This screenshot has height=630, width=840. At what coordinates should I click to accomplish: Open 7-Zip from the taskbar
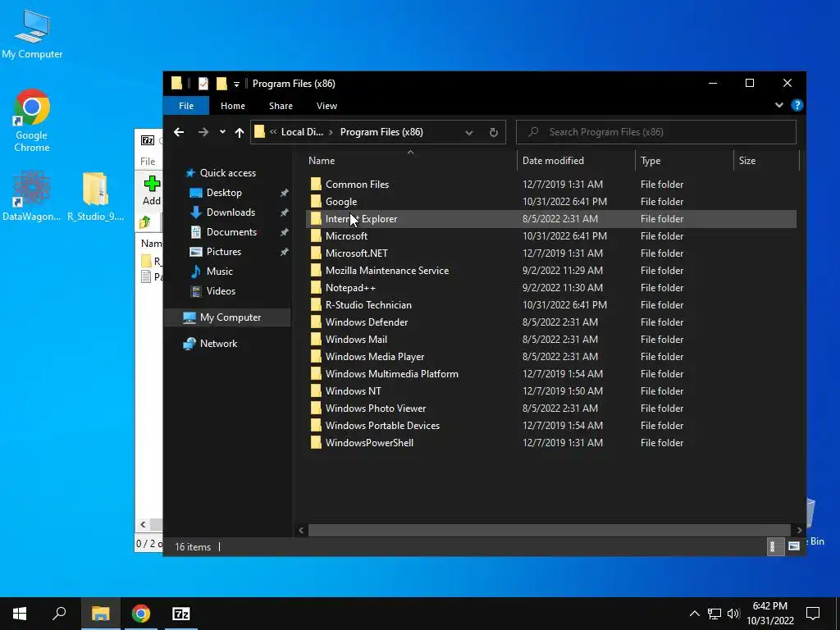click(180, 614)
